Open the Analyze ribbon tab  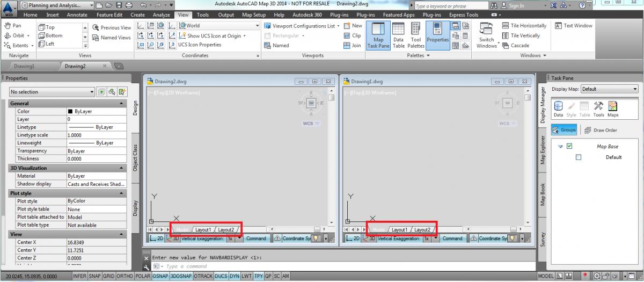[161, 15]
